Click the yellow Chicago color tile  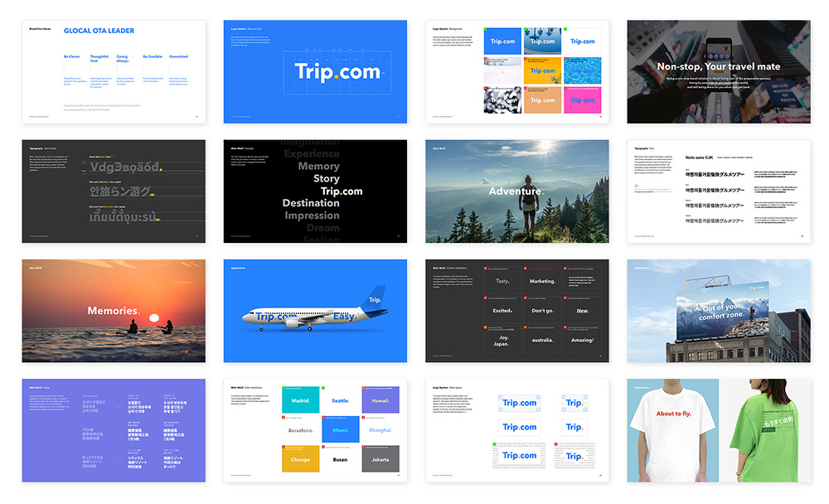(x=300, y=459)
